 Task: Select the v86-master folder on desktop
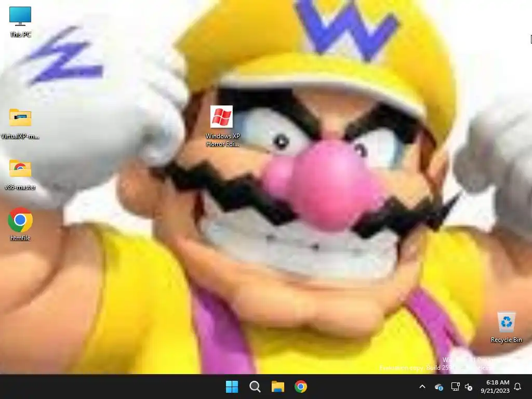[20, 175]
